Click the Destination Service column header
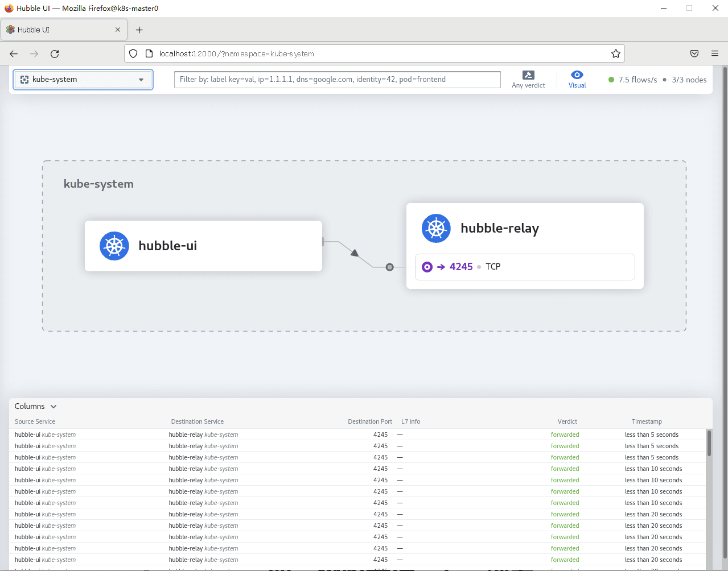The image size is (728, 571). click(x=198, y=421)
